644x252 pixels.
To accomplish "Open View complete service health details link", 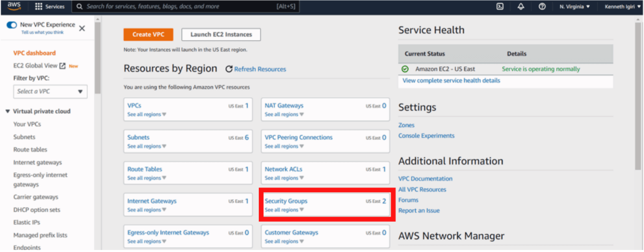I will pyautogui.click(x=451, y=80).
